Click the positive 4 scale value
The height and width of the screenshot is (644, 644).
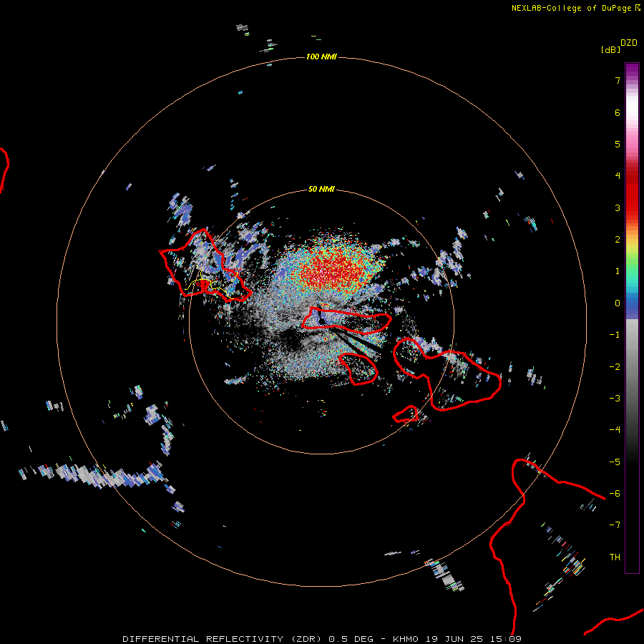tap(618, 176)
